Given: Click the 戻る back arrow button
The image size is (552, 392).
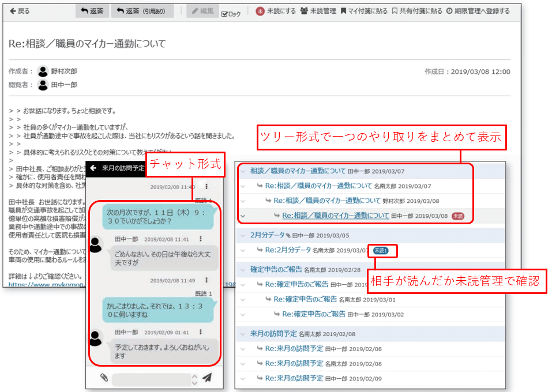Looking at the screenshot, I should point(20,11).
